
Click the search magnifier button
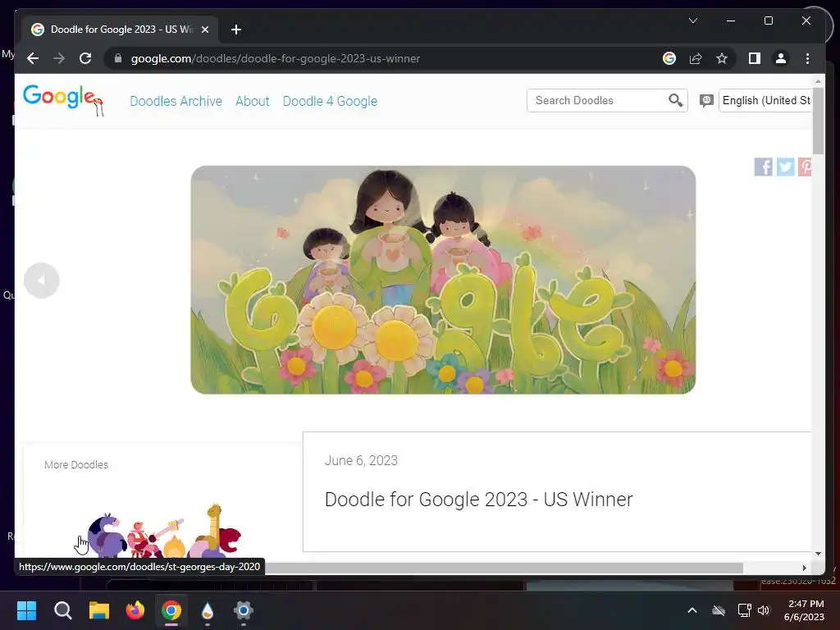[676, 100]
